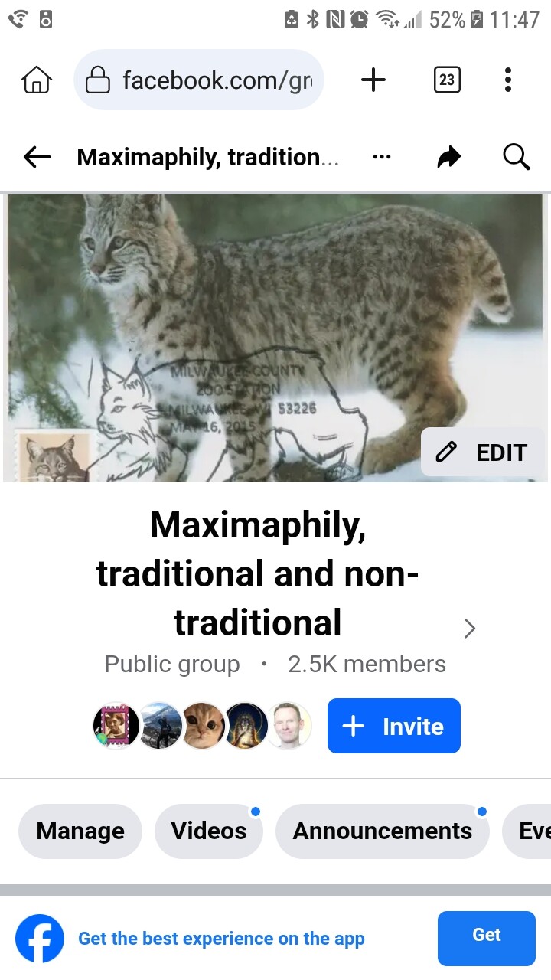The image size is (551, 980).
Task: Search within the group with magnifier
Action: click(517, 157)
